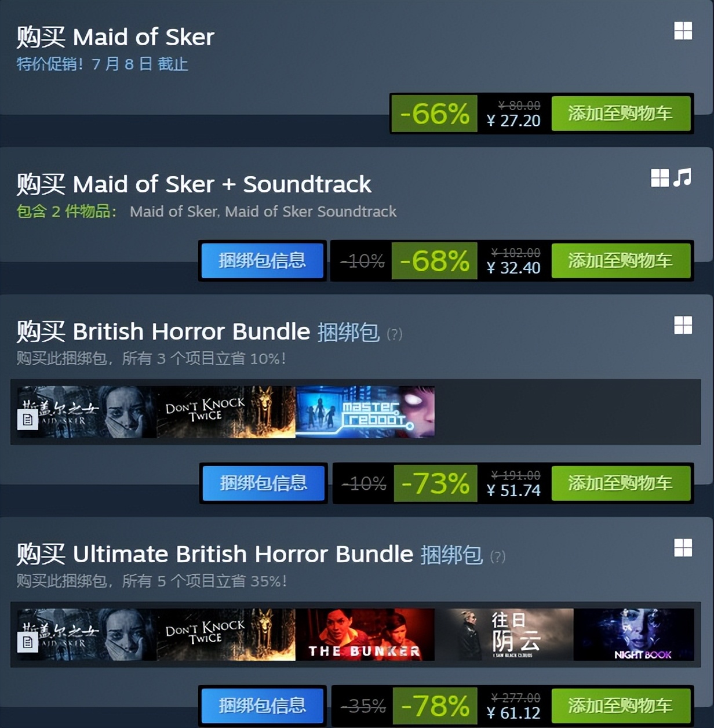Click document icon on Ultimate bundle Maid thumbnail
714x728 pixels.
pyautogui.click(x=28, y=642)
